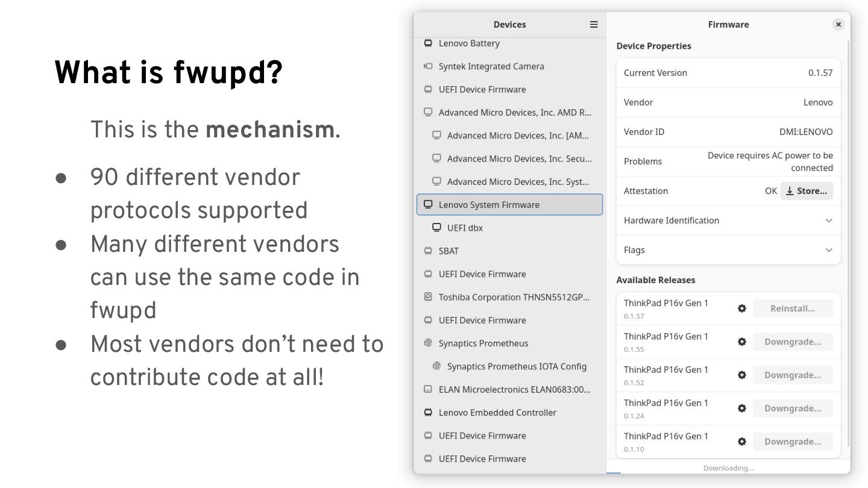Click gear icon for release 0.1.10
The height and width of the screenshot is (488, 868).
click(742, 442)
